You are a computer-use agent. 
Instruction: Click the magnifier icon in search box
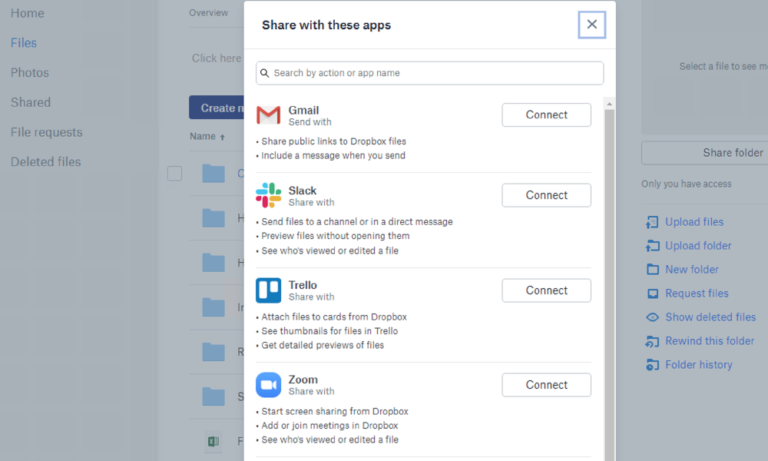point(264,73)
